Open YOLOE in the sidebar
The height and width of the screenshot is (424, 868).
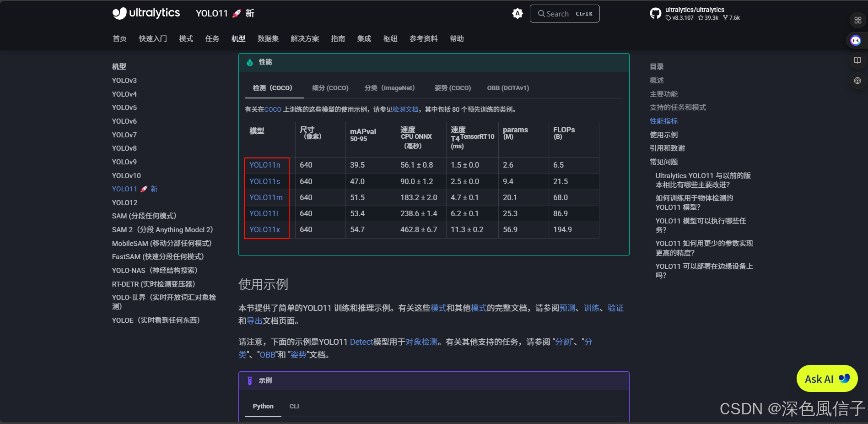coord(156,321)
